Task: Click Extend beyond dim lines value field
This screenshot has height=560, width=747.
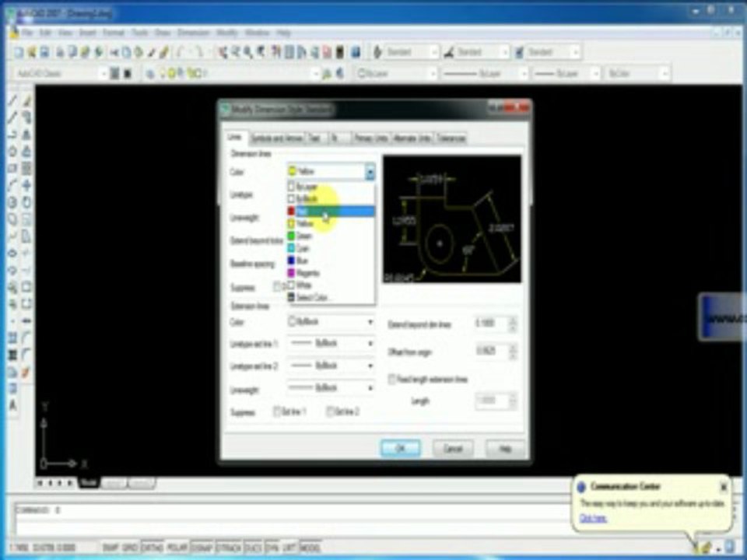Action: pyautogui.click(x=491, y=324)
